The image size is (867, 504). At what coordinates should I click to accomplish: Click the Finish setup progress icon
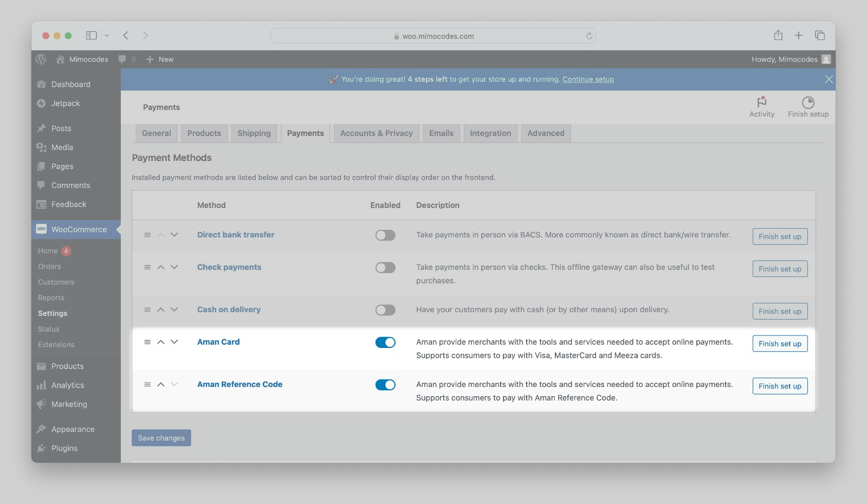(807, 102)
